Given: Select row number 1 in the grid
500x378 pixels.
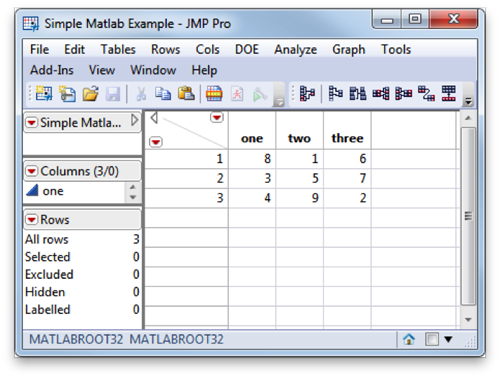Looking at the screenshot, I should pos(187,159).
